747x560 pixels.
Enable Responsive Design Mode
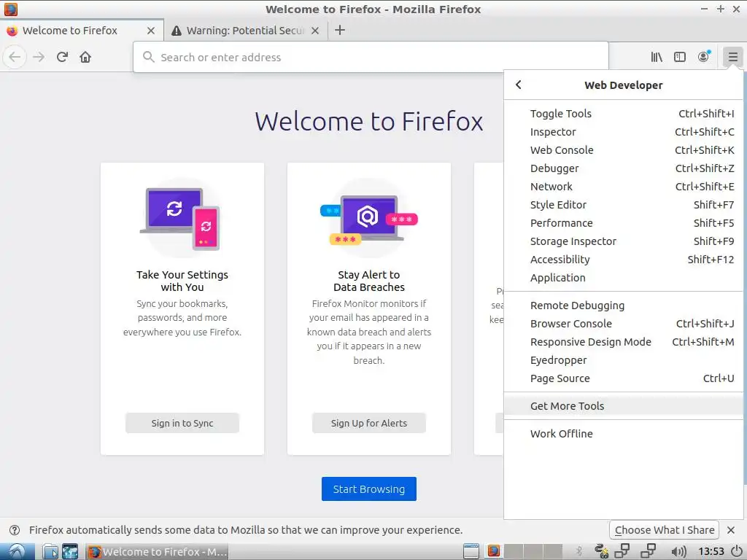click(x=624, y=342)
